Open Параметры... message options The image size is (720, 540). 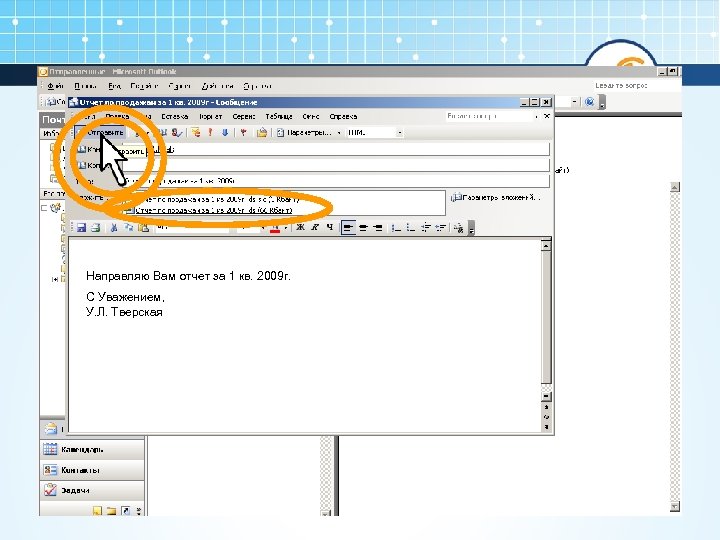coord(304,133)
